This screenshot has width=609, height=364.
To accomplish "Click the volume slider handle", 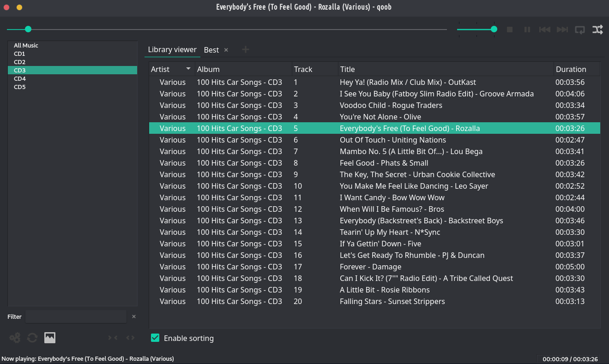I will 494,29.
